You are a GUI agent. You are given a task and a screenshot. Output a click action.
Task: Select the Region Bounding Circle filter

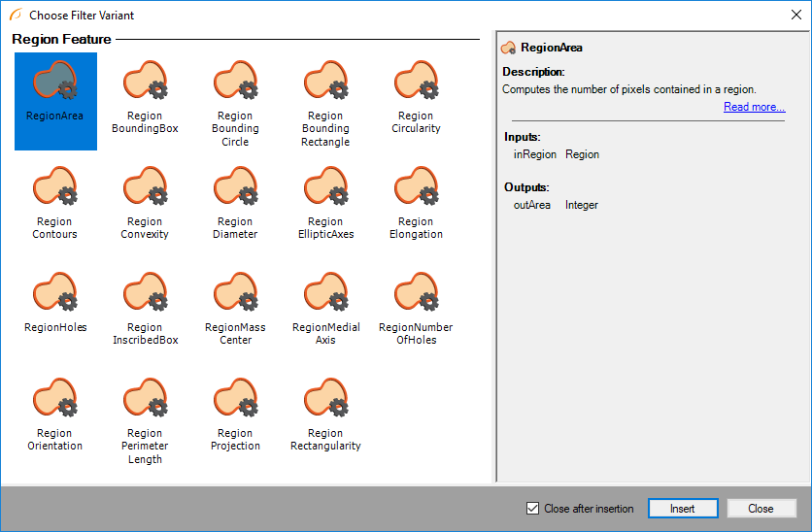pos(235,81)
